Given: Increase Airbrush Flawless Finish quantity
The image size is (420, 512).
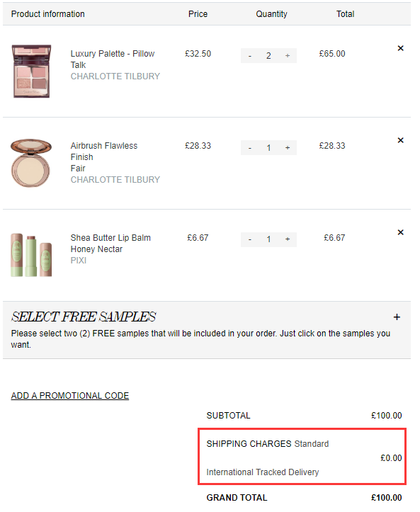Looking at the screenshot, I should (288, 148).
